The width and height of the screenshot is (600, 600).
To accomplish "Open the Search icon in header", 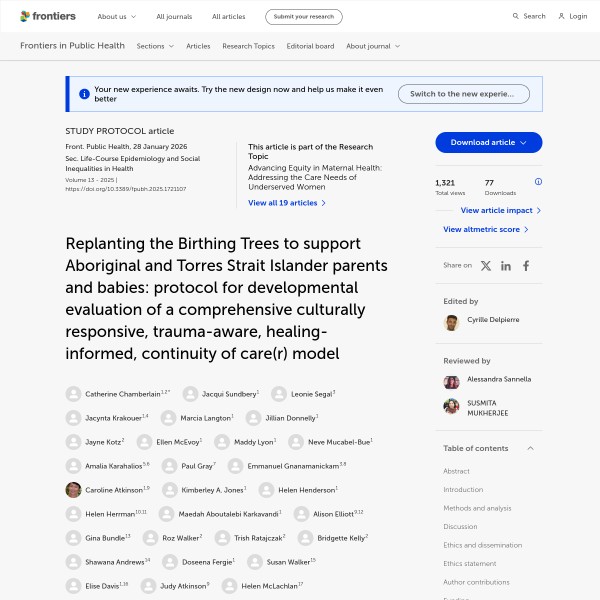I will tap(517, 16).
